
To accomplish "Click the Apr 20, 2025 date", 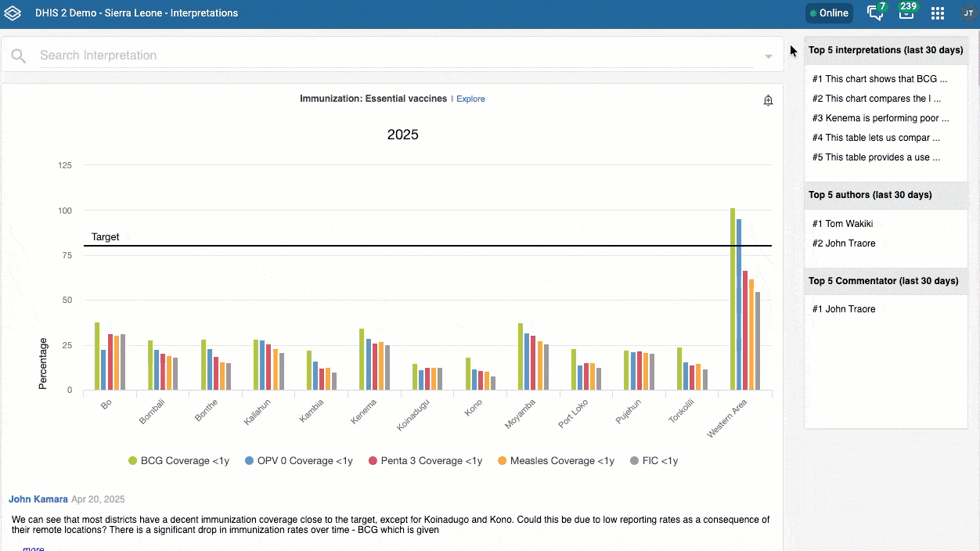I will (98, 499).
